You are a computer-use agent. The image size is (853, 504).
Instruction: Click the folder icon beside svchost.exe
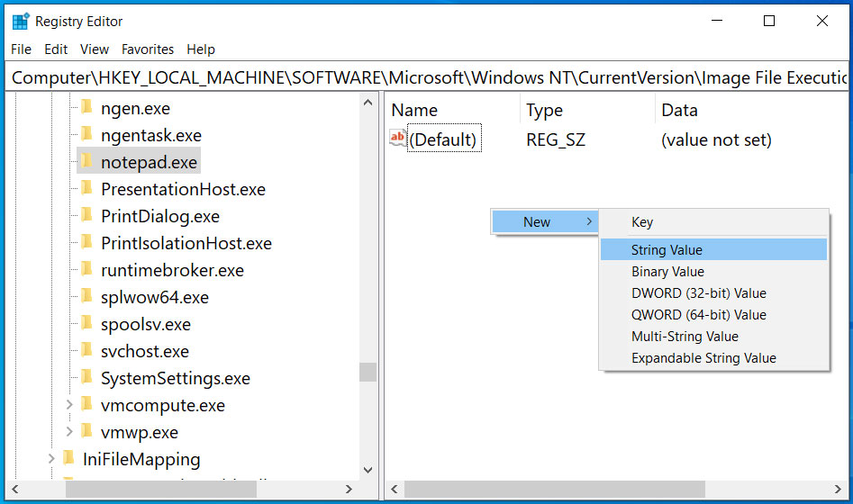(x=86, y=350)
